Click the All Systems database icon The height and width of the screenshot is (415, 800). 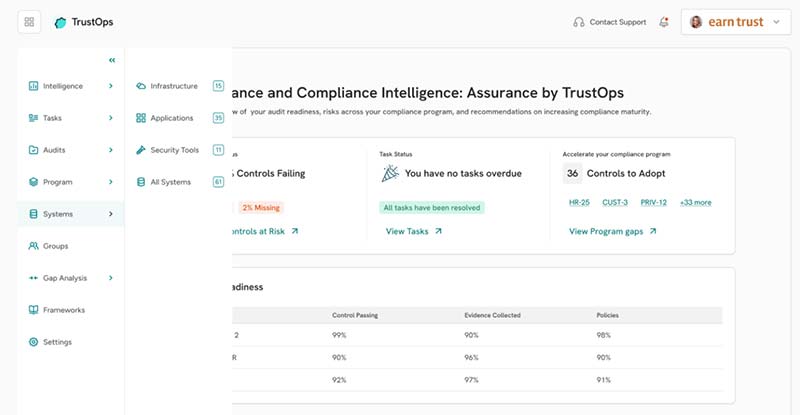tap(141, 182)
